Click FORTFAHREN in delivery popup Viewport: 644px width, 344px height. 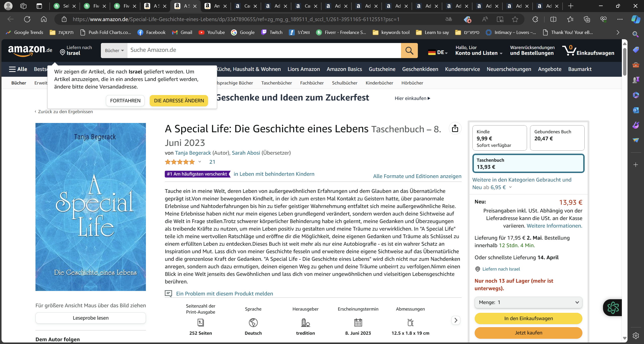tap(125, 101)
